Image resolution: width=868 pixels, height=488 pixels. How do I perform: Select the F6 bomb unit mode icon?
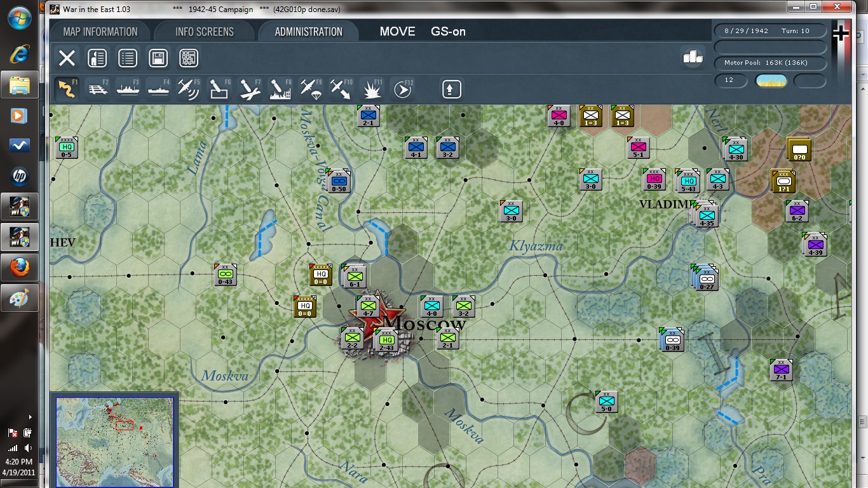coord(219,89)
